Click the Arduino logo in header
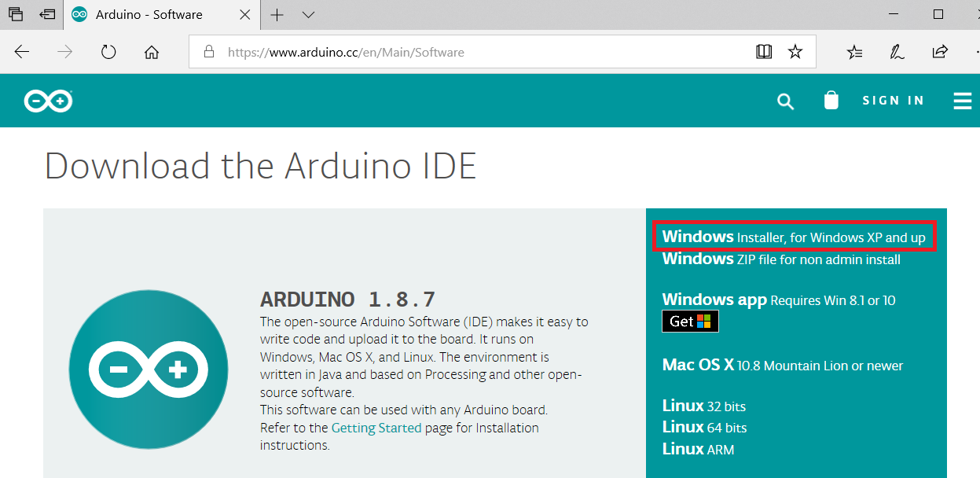Image resolution: width=980 pixels, height=478 pixels. pyautogui.click(x=48, y=101)
